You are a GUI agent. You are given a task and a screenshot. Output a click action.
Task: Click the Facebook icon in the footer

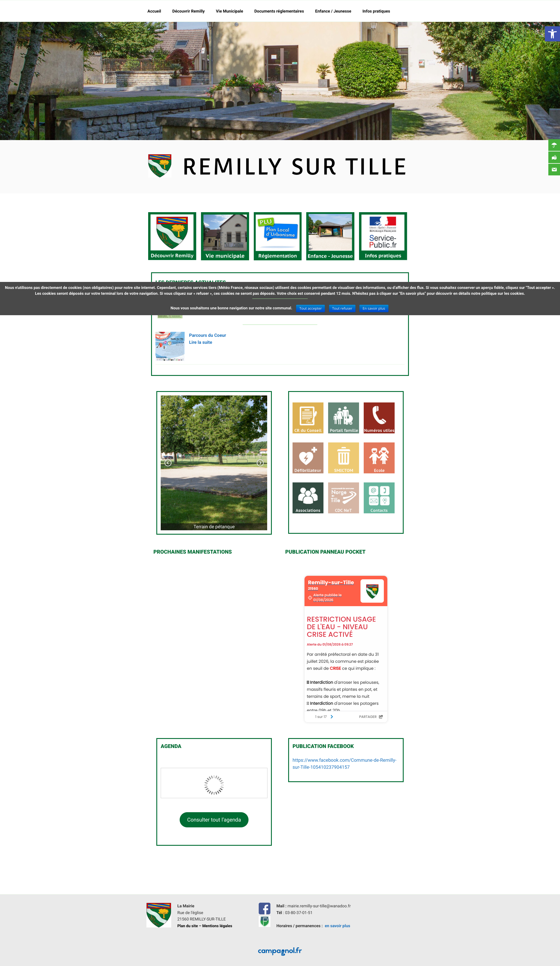264,909
